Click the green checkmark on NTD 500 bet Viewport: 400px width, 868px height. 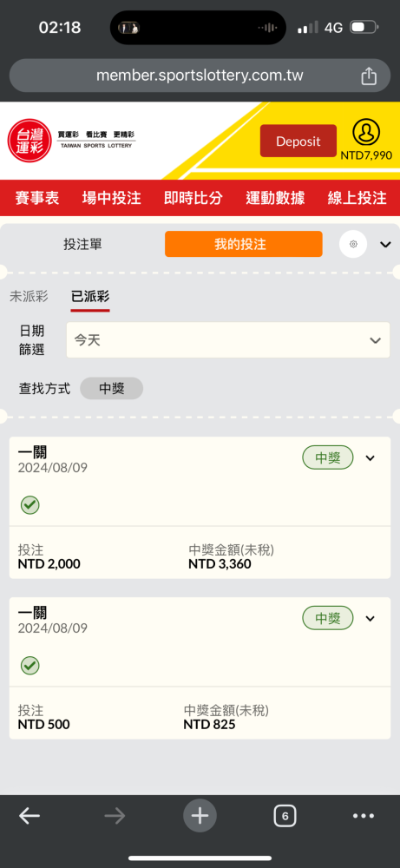[30, 666]
